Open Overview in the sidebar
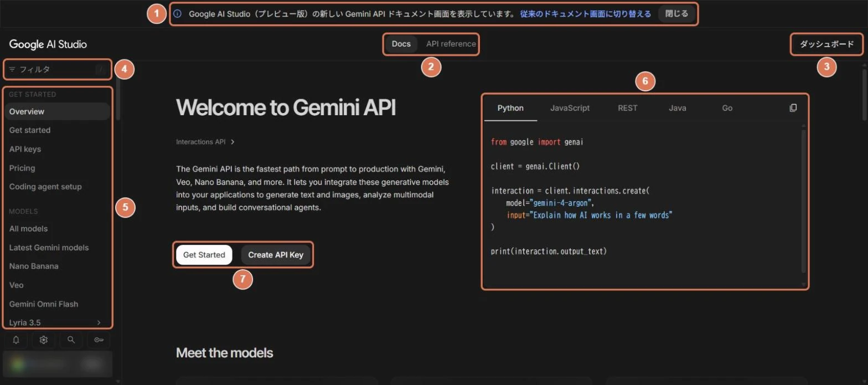 click(x=58, y=111)
